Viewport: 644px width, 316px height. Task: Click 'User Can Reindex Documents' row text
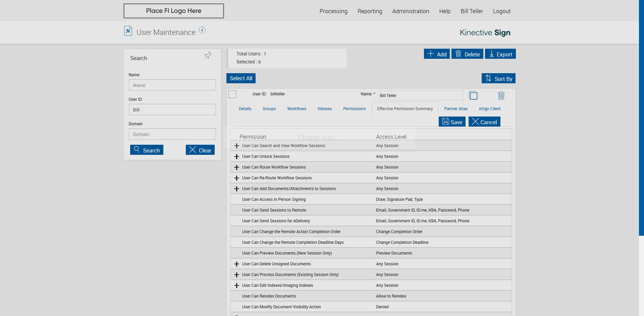click(269, 296)
